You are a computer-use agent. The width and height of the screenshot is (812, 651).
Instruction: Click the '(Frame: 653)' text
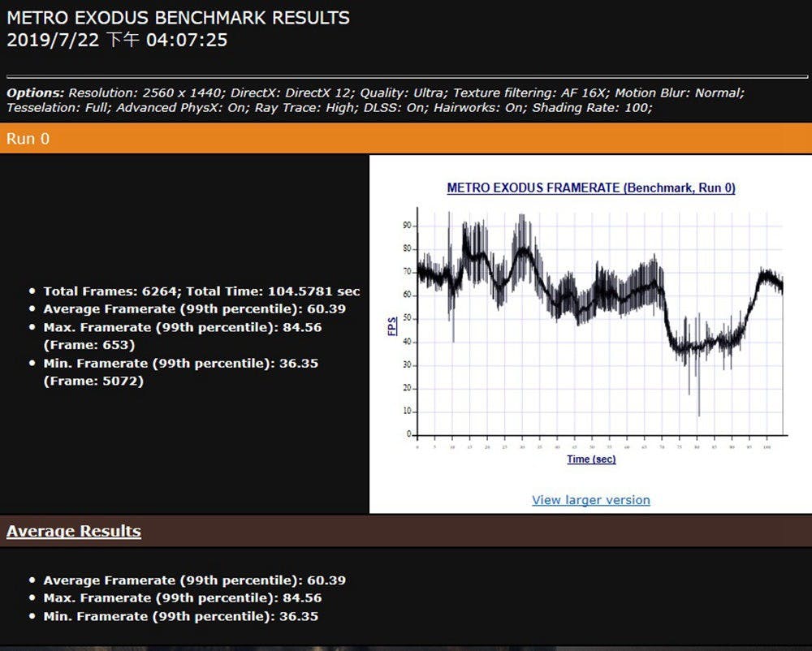point(89,345)
